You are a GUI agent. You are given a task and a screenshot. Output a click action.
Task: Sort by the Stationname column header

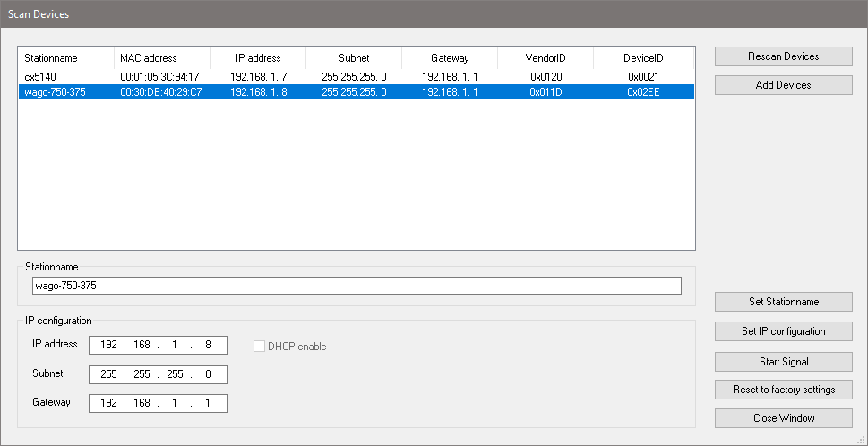pos(65,58)
